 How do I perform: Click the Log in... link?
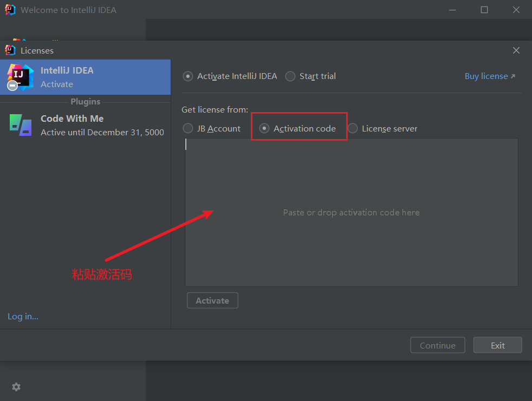click(23, 316)
